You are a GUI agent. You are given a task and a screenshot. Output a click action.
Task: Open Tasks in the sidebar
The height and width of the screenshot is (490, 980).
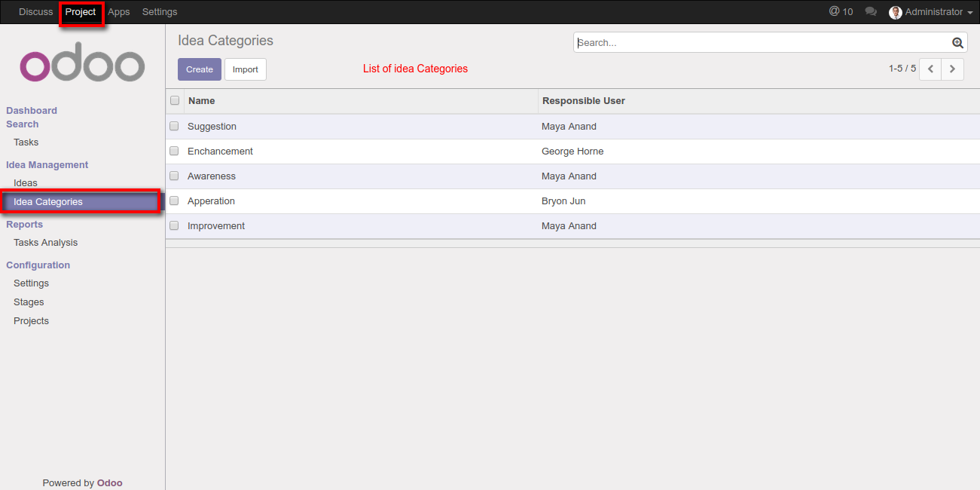[26, 142]
